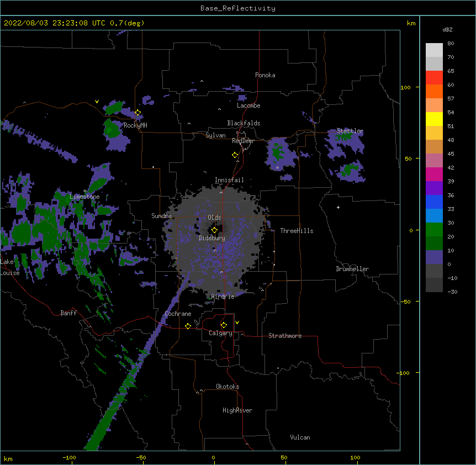The width and height of the screenshot is (476, 465).
Task: Select the orange 57–60 dBZ legend swatch
Action: click(x=434, y=91)
